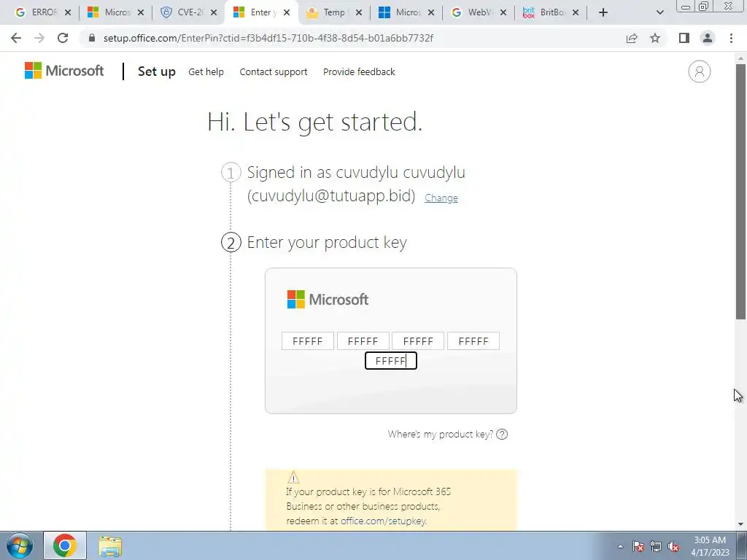This screenshot has height=560, width=747.
Task: Click the question mark help icon
Action: pos(502,435)
